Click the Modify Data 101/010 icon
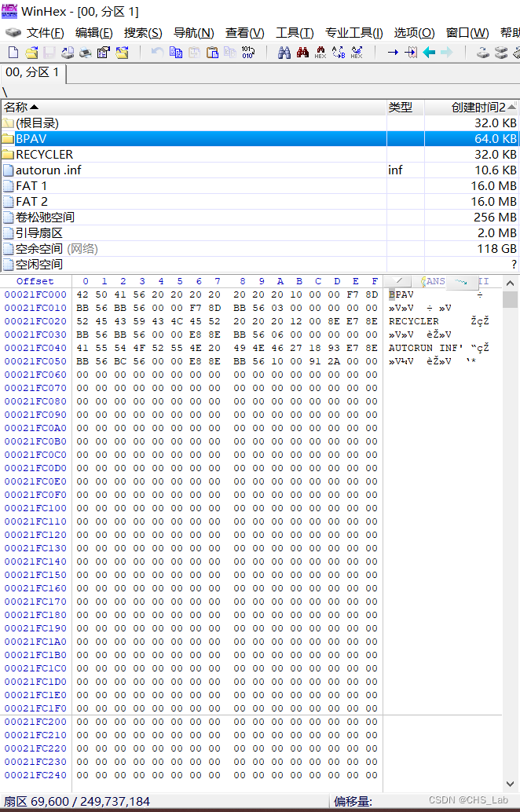 pos(247,53)
